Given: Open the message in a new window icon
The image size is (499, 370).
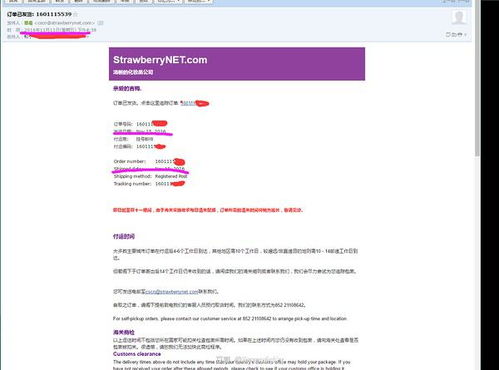Looking at the screenshot, I should (x=448, y=34).
